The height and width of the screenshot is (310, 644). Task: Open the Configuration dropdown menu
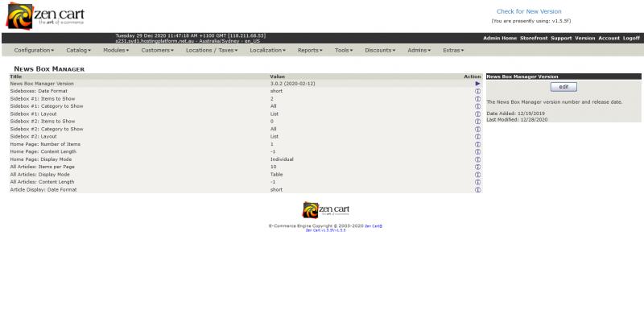pyautogui.click(x=34, y=50)
